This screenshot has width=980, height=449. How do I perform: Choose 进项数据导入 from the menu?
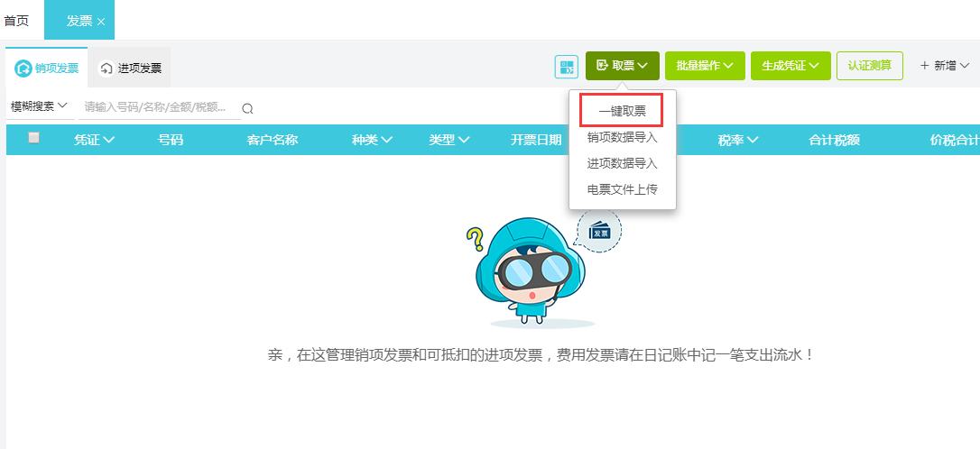point(623,163)
